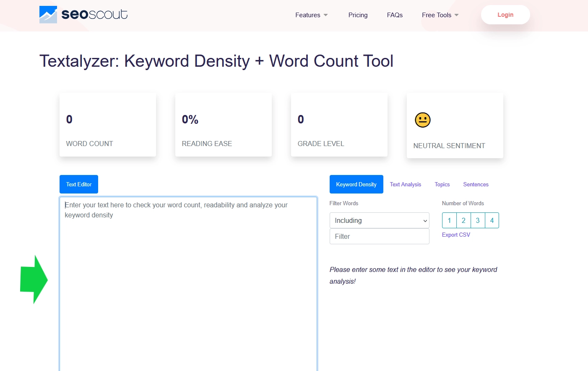The image size is (588, 371).
Task: Open the Features dropdown
Action: point(311,15)
